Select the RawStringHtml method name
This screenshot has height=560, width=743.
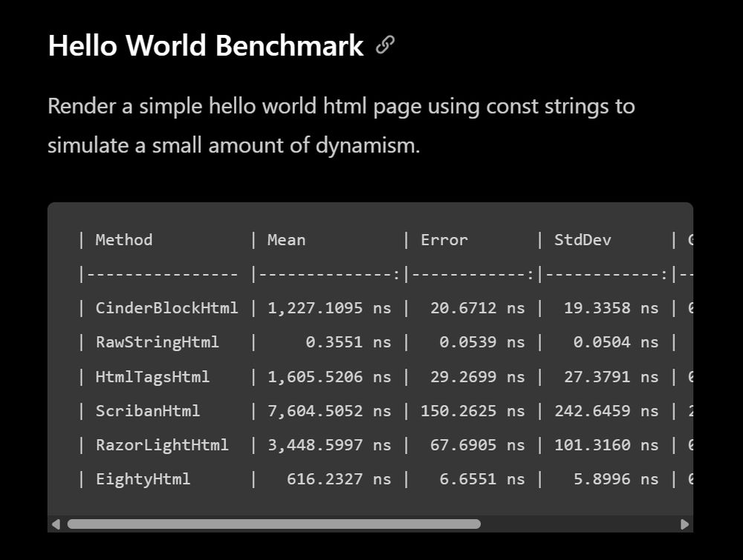[x=158, y=342]
